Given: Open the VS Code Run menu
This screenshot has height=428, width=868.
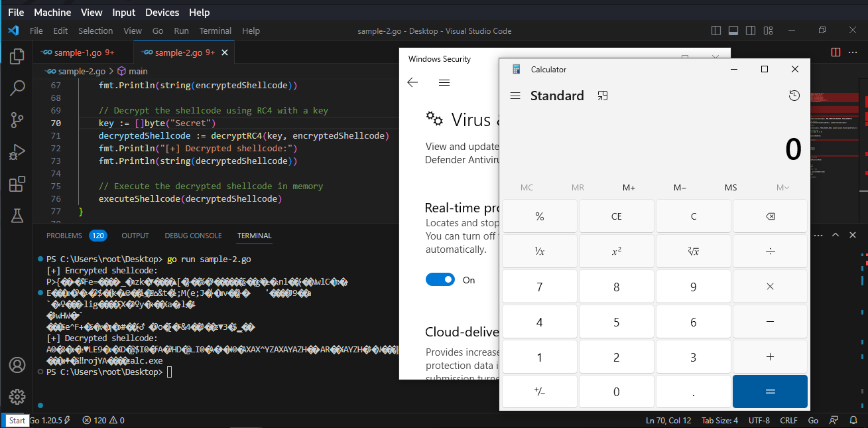Looking at the screenshot, I should 182,31.
